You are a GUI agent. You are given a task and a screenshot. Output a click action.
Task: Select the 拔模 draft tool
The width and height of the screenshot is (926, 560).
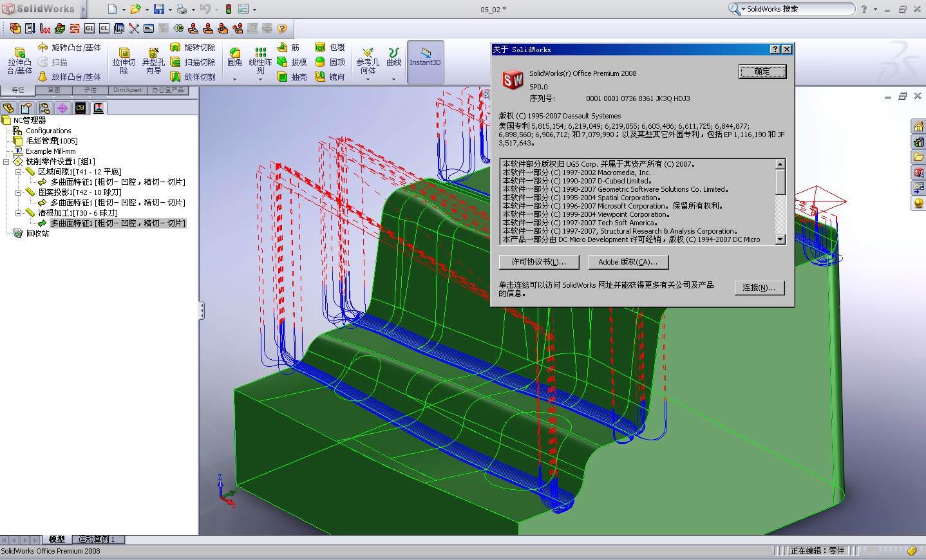point(292,62)
